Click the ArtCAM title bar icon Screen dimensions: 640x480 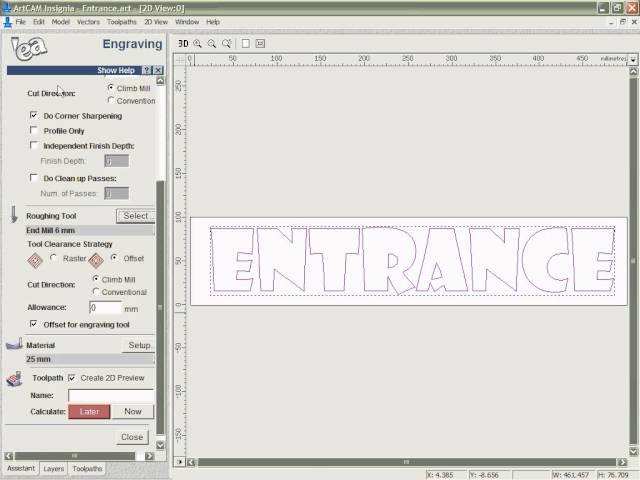click(6, 7)
